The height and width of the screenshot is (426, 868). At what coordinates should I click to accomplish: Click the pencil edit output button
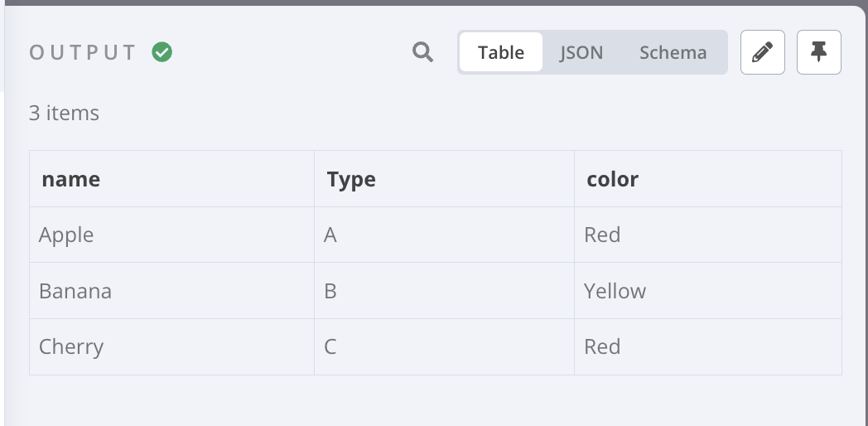click(x=762, y=52)
